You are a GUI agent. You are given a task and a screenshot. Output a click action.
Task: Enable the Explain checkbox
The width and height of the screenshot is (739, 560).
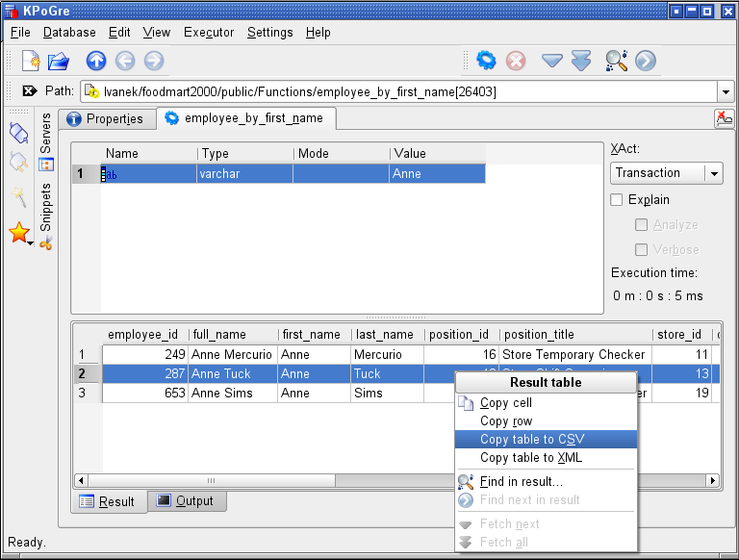pyautogui.click(x=618, y=200)
